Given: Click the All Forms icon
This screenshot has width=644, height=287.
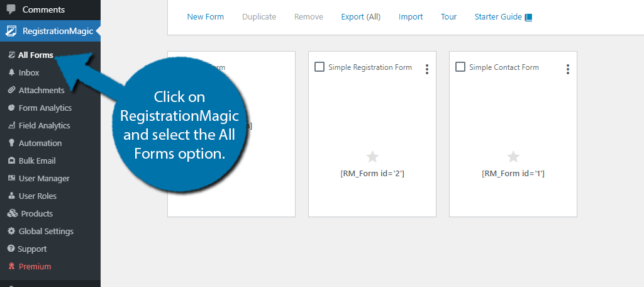Looking at the screenshot, I should click(x=11, y=55).
